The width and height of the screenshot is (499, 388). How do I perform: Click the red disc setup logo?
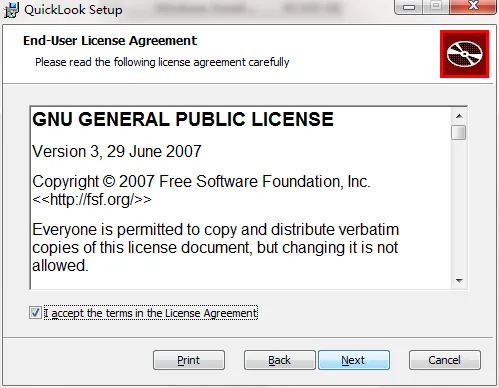tap(464, 54)
